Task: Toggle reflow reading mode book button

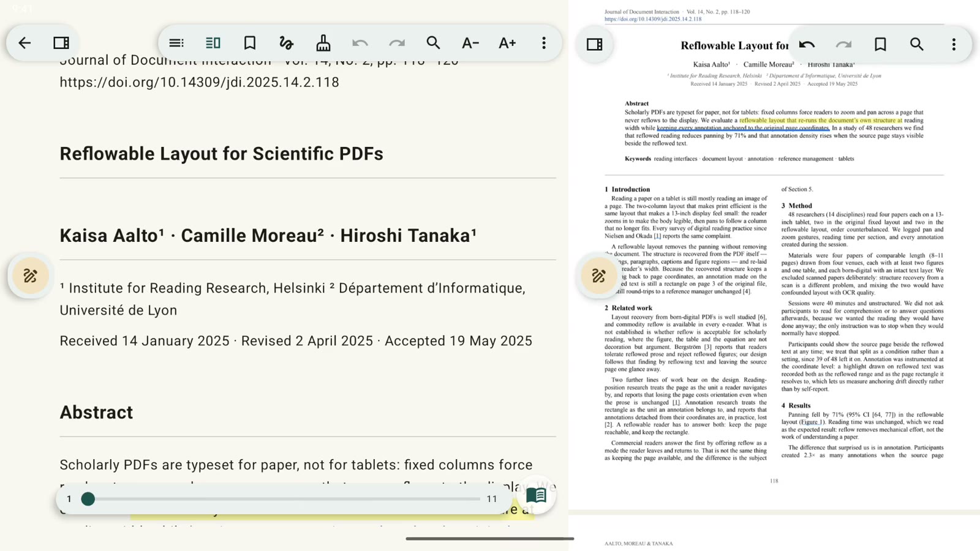Action: click(x=537, y=495)
